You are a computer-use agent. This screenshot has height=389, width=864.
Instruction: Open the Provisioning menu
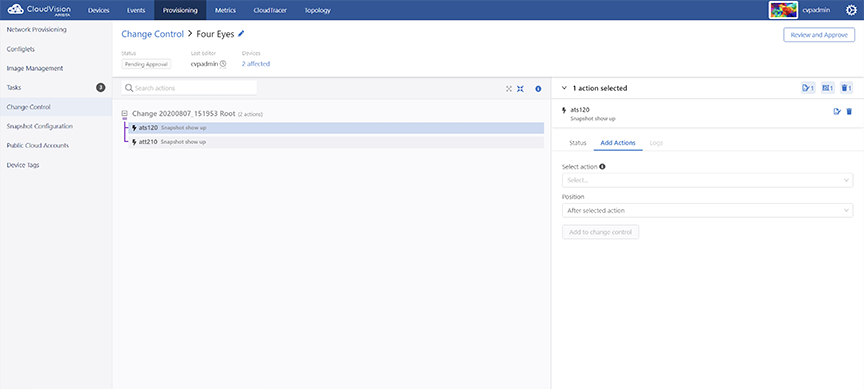[x=180, y=10]
